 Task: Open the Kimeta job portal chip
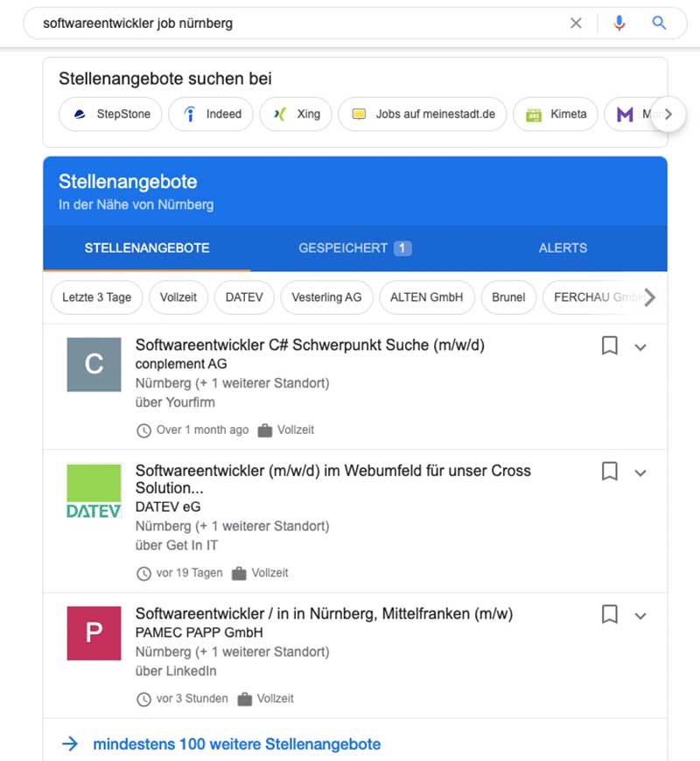556,114
